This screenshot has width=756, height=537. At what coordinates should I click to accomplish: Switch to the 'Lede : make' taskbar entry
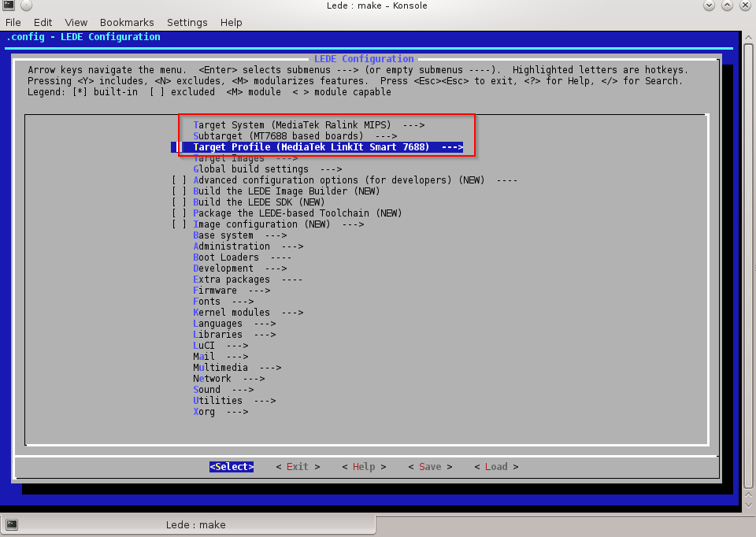coord(195,524)
